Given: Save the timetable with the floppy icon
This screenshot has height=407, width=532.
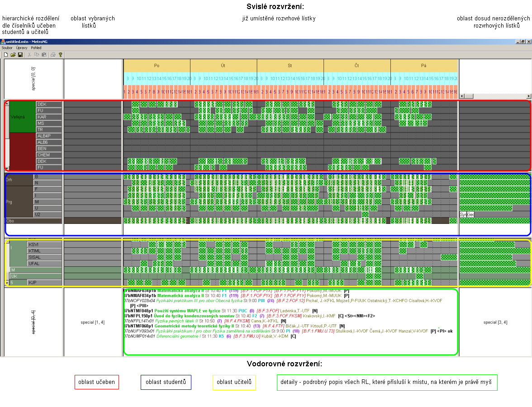Looking at the screenshot, I should click(20, 55).
